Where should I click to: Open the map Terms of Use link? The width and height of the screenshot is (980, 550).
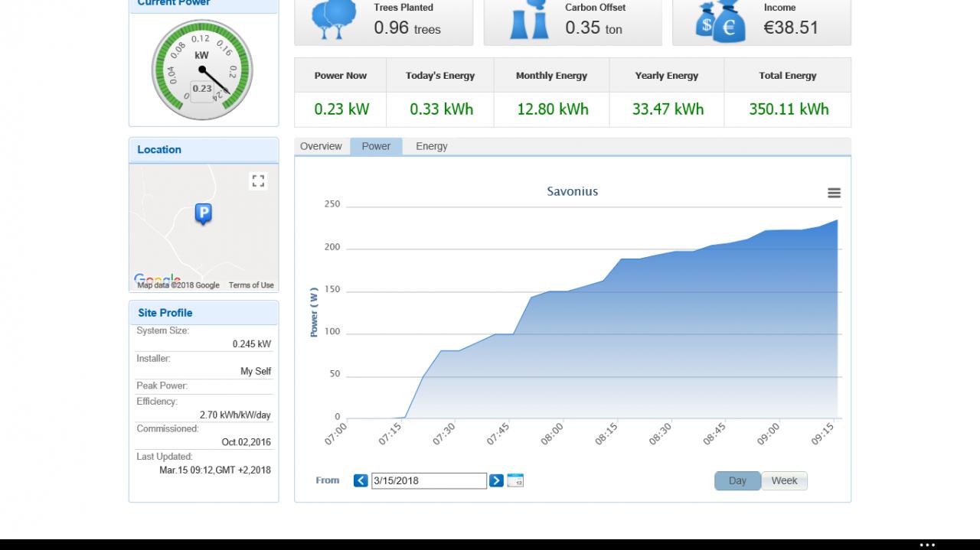point(251,285)
